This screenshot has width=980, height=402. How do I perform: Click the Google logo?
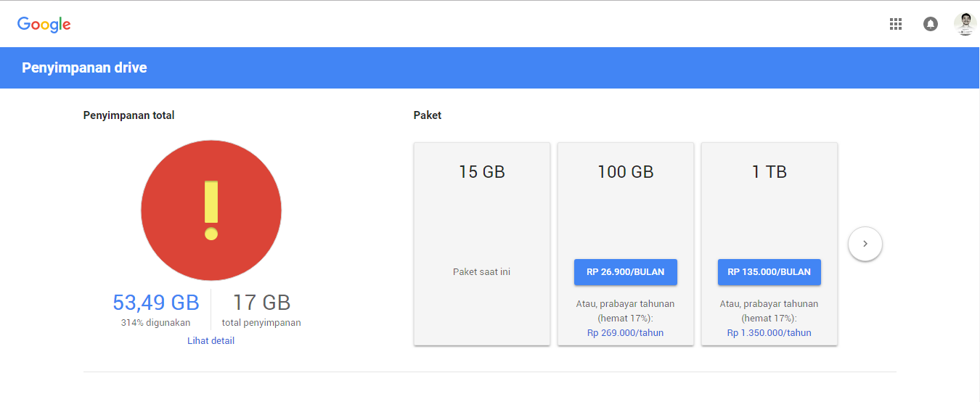[x=44, y=24]
